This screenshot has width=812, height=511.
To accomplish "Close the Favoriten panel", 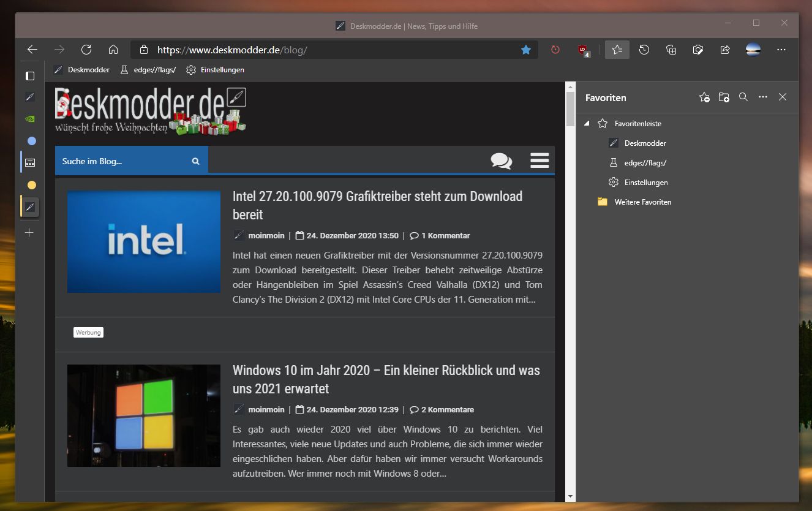I will coord(783,97).
